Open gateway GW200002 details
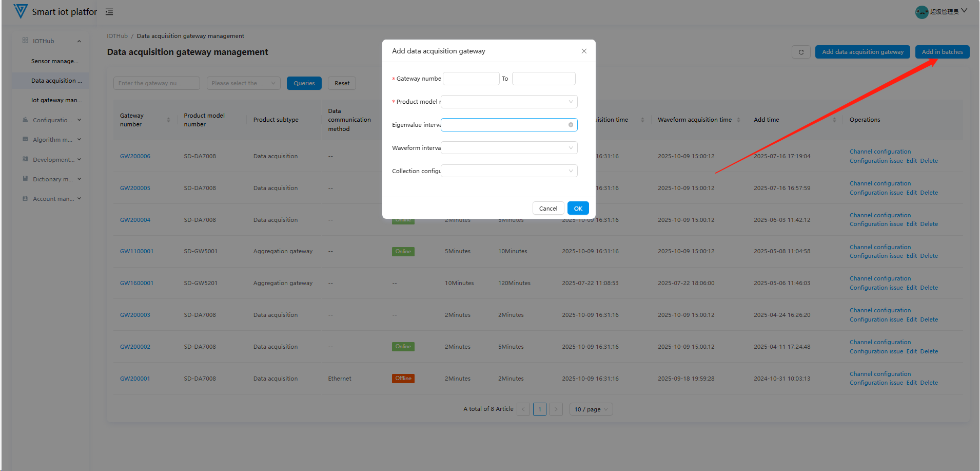The height and width of the screenshot is (471, 980). 135,347
